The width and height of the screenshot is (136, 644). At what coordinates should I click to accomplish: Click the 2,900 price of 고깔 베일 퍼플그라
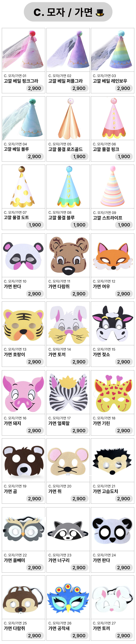pos(79,88)
